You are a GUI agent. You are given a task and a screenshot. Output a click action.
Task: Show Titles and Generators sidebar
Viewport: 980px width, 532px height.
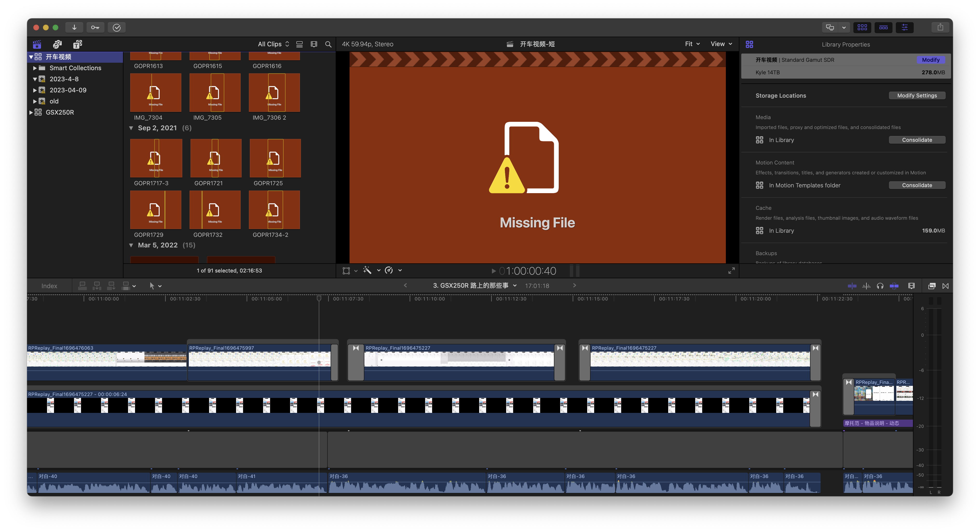click(78, 45)
